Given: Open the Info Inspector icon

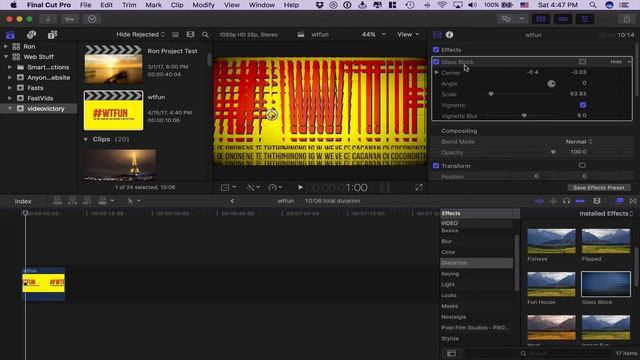Looking at the screenshot, I should pyautogui.click(x=449, y=35).
